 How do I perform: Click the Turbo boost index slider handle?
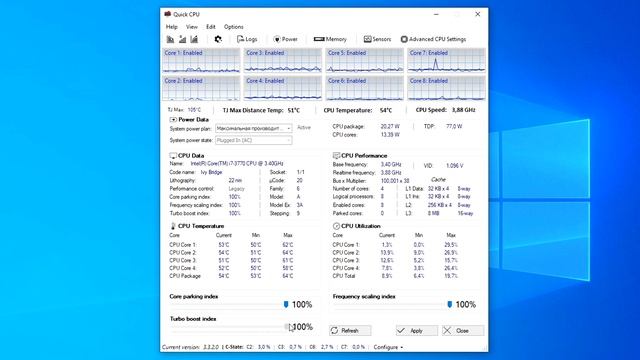tap(287, 327)
